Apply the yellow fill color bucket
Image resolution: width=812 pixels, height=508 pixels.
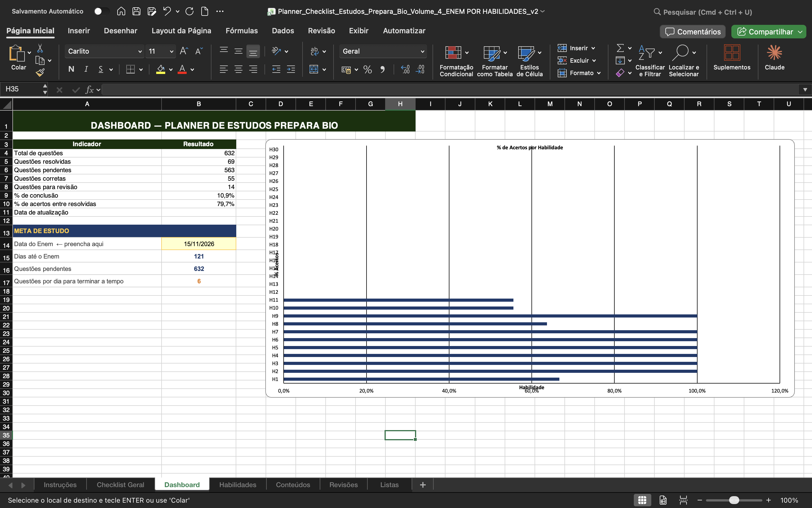[161, 69]
